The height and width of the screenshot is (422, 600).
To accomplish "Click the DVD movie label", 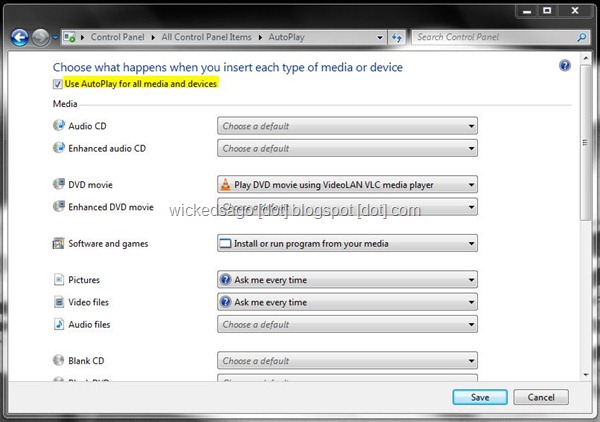I will tap(90, 185).
